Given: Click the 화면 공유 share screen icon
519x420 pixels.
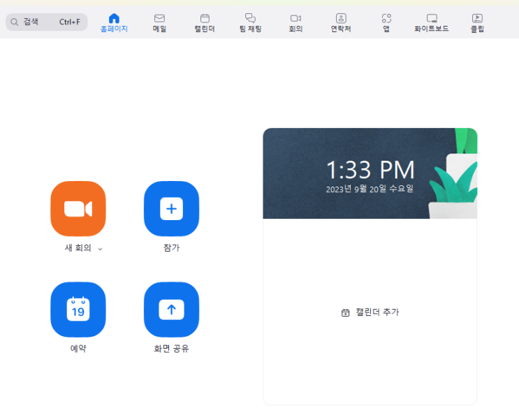Looking at the screenshot, I should [171, 310].
